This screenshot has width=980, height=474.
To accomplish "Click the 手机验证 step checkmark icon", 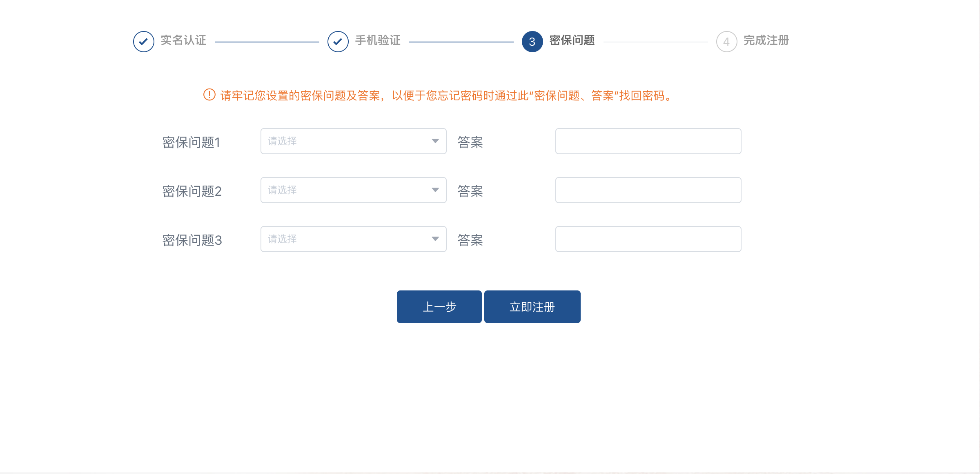I will (x=338, y=42).
